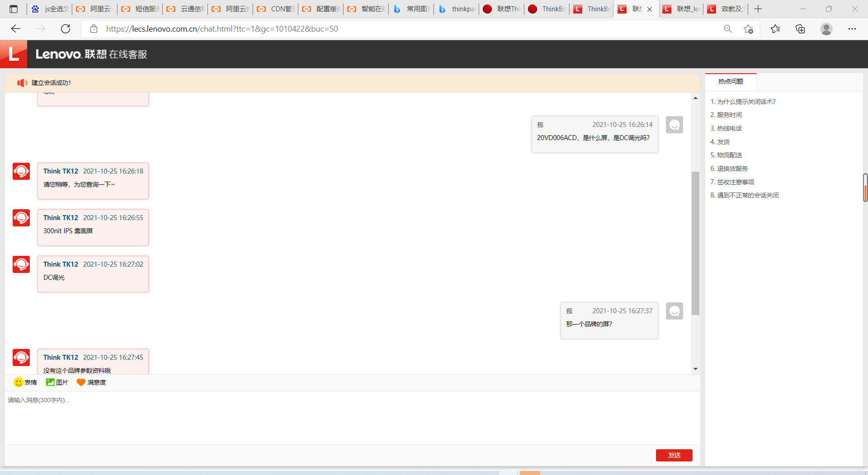Switch to the 联想_len browser tab
The image size is (868, 475).
(x=682, y=9)
